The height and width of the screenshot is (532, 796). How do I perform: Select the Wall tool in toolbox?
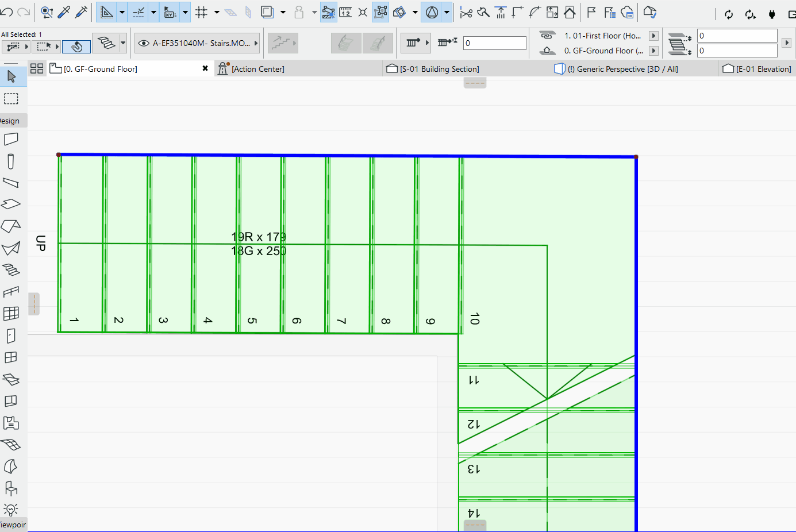(11, 140)
